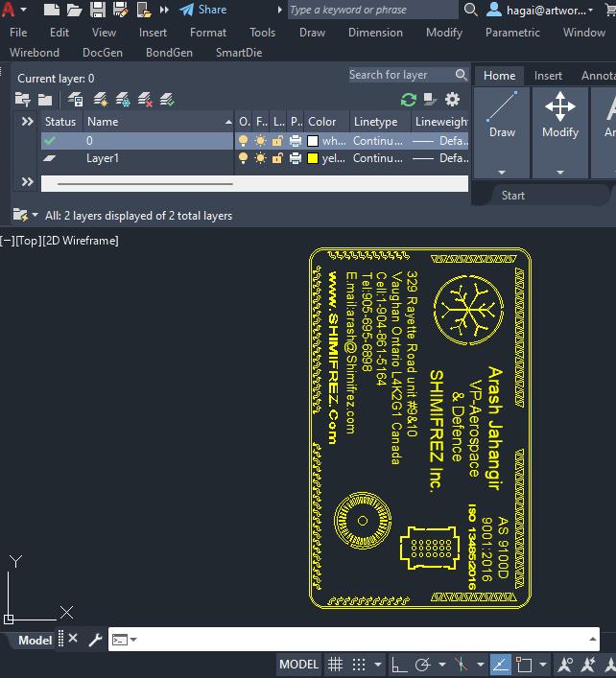
Task: Toggle layer 0 Plot printer icon
Action: pos(296,141)
